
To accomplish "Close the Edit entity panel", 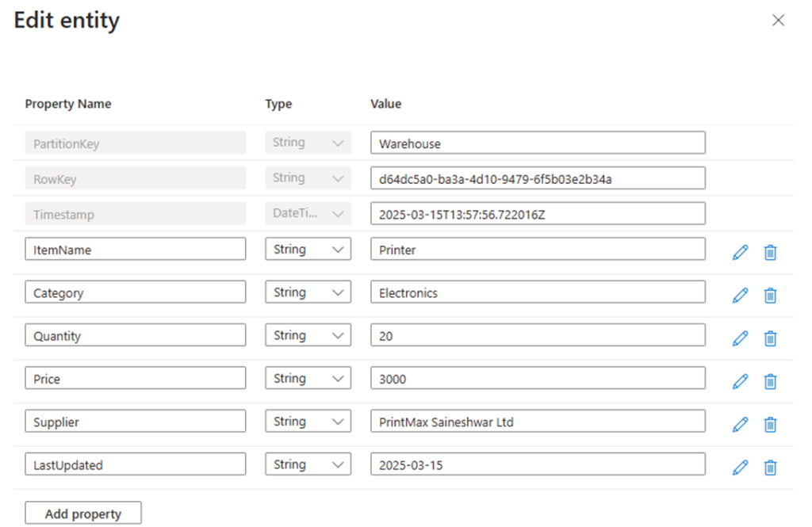I will coord(778,20).
